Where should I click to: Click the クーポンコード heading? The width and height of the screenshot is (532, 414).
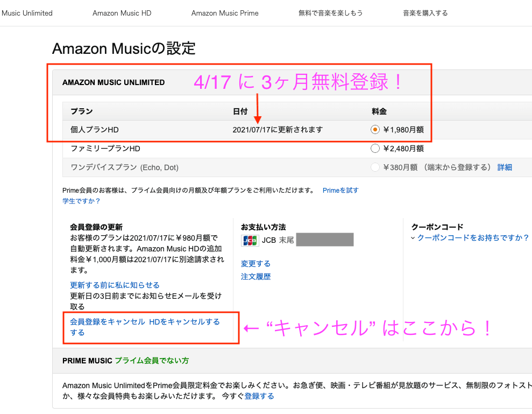tap(437, 227)
